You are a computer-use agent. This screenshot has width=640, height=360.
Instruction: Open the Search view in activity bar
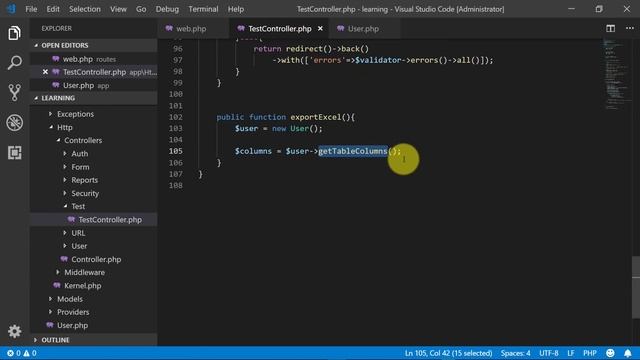pyautogui.click(x=14, y=63)
